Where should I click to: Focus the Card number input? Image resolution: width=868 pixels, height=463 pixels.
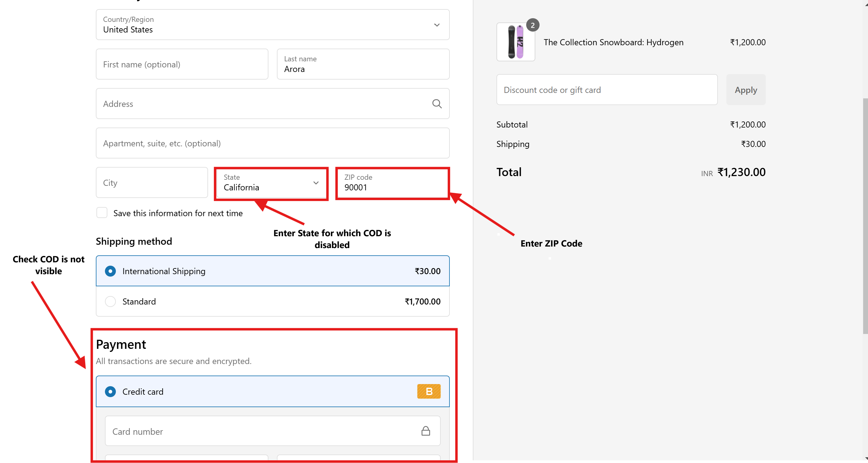click(263, 431)
